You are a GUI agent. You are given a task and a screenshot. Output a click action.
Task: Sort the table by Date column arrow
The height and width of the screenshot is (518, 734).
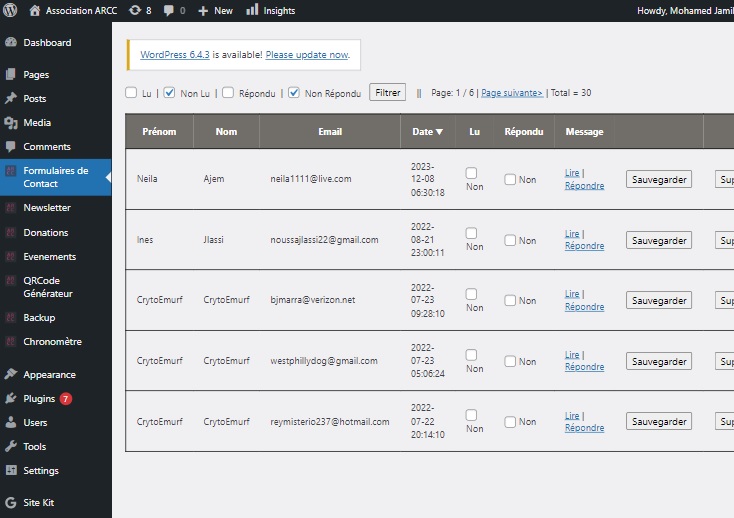pyautogui.click(x=438, y=132)
